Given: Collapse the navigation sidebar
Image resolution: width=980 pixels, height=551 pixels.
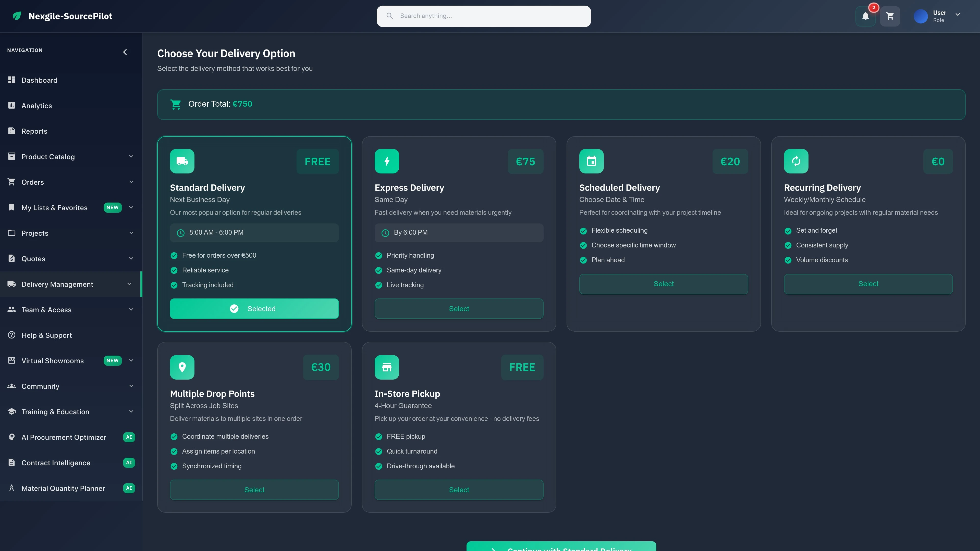Looking at the screenshot, I should pos(125,52).
